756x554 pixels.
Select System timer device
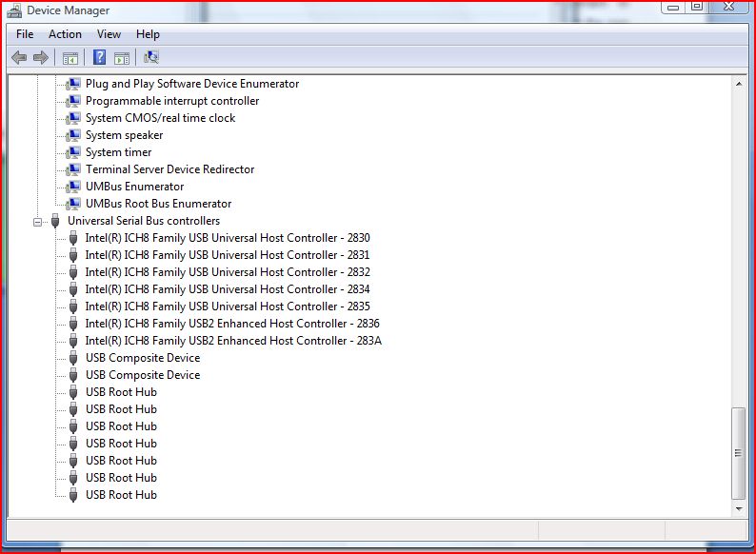tap(119, 152)
